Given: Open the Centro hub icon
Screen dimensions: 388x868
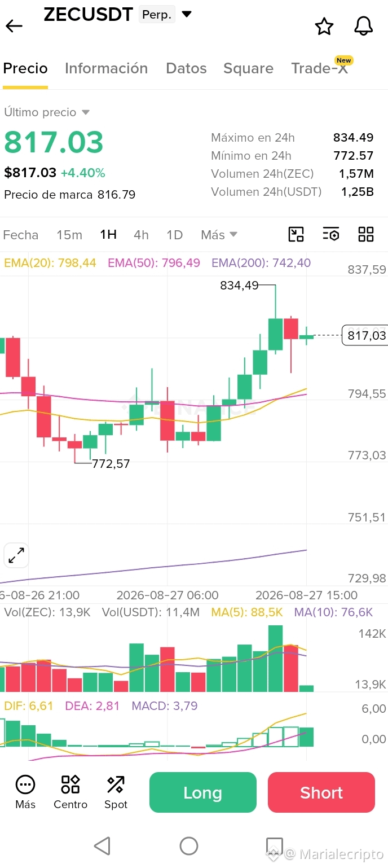Looking at the screenshot, I should tap(70, 792).
